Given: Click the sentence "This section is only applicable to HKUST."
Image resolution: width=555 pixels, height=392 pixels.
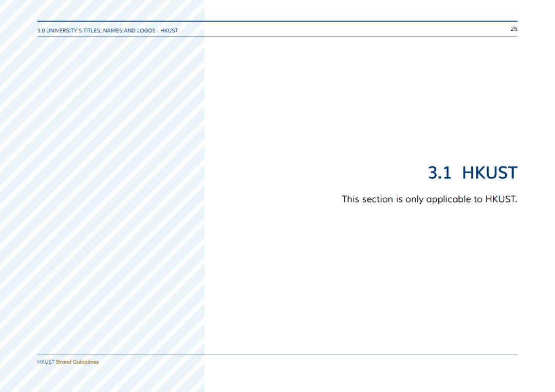Looking at the screenshot, I should (429, 199).
